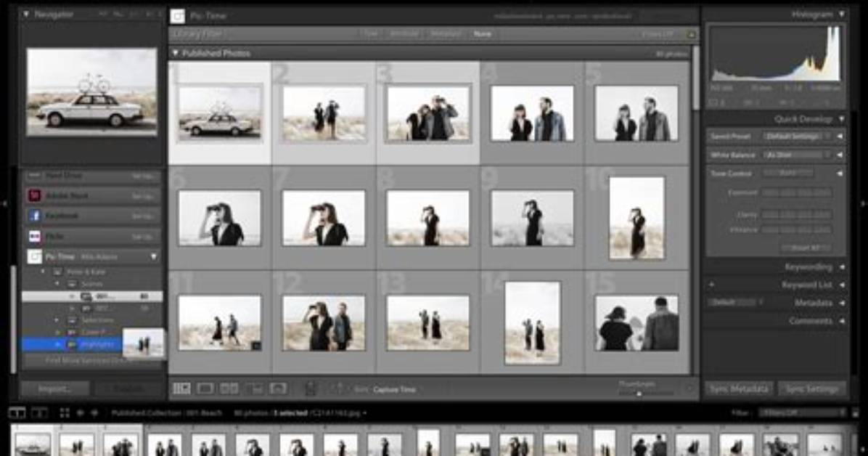Click the Sync Metadata button
The width and height of the screenshot is (868, 456).
[x=739, y=389]
